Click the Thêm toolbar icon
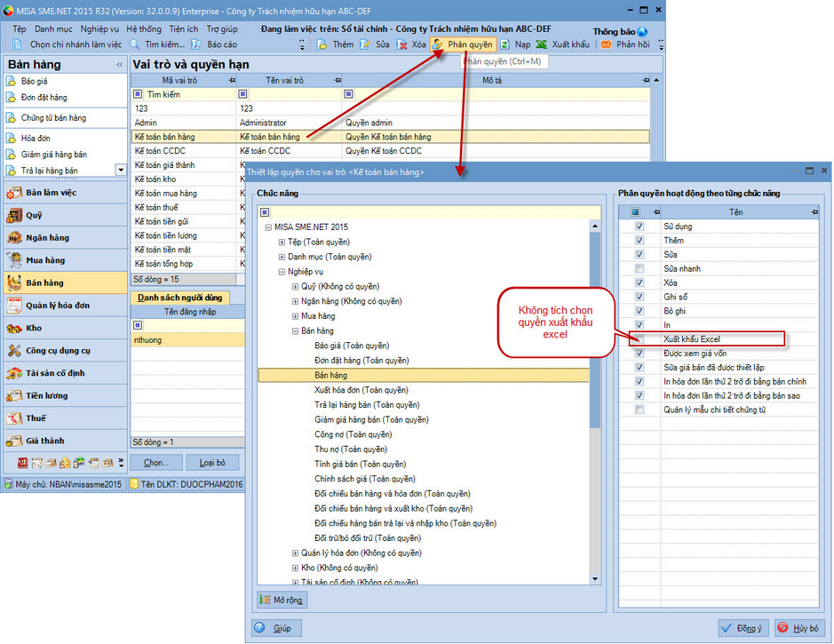834x644 pixels. tap(322, 44)
